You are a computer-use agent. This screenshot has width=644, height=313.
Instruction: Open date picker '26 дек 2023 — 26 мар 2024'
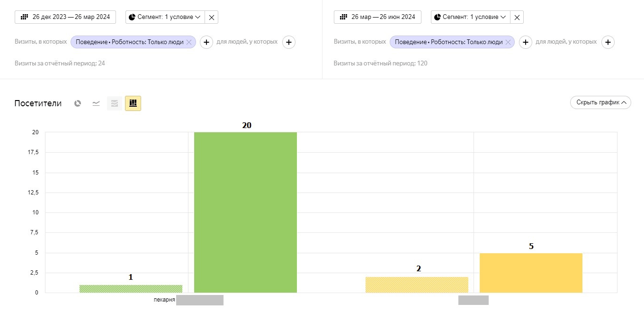(x=65, y=17)
